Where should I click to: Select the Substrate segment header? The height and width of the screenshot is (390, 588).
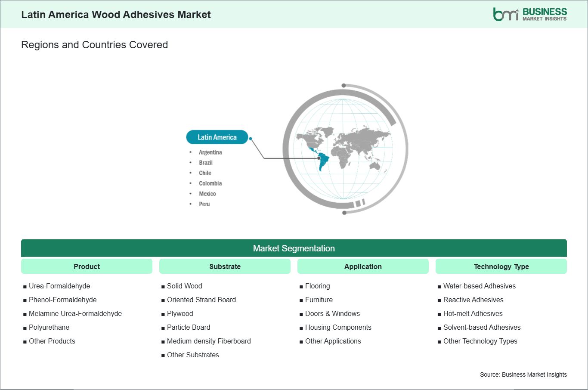tap(225, 266)
